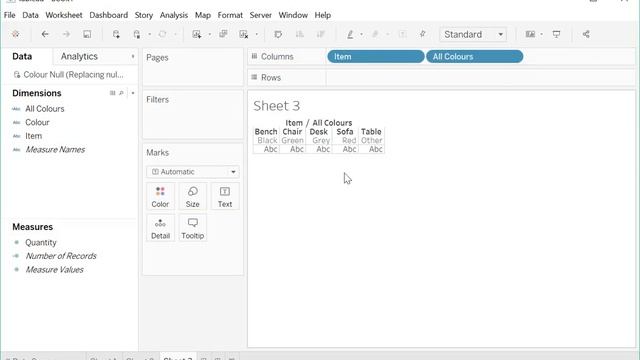Switch to the Data pane tab
The image size is (640, 360).
(22, 56)
